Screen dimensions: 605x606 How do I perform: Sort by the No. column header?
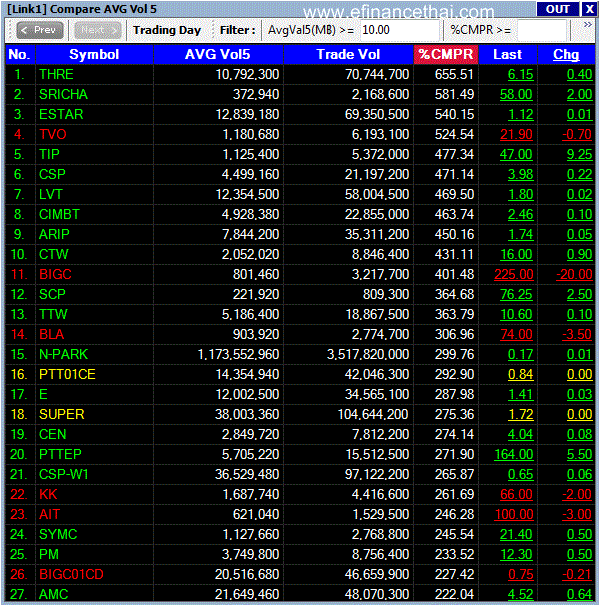click(x=19, y=54)
